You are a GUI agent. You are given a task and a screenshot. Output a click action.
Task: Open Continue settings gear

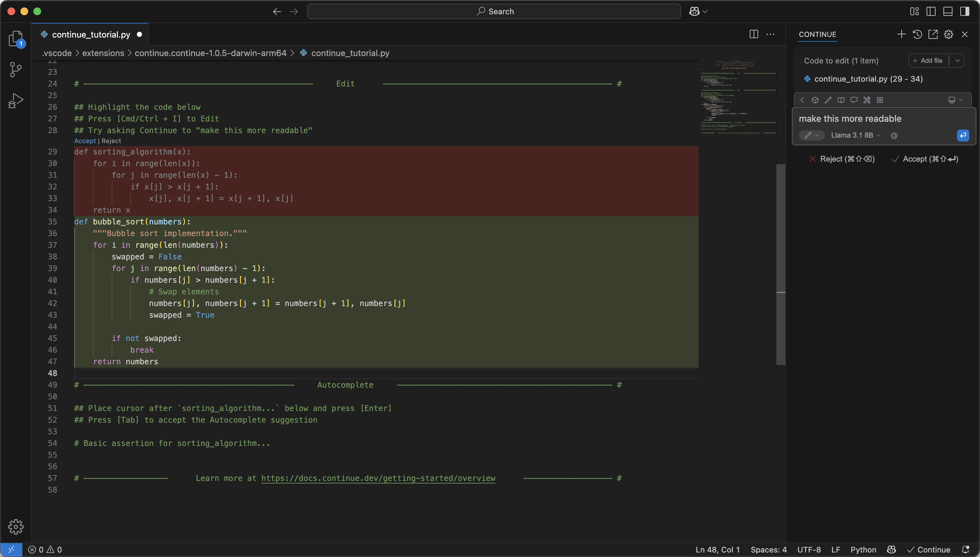coord(949,34)
